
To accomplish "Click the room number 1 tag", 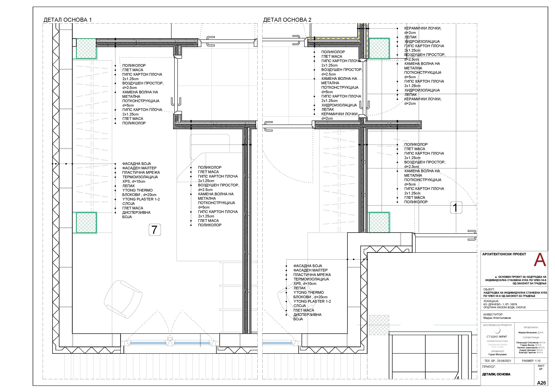I will (x=456, y=207).
